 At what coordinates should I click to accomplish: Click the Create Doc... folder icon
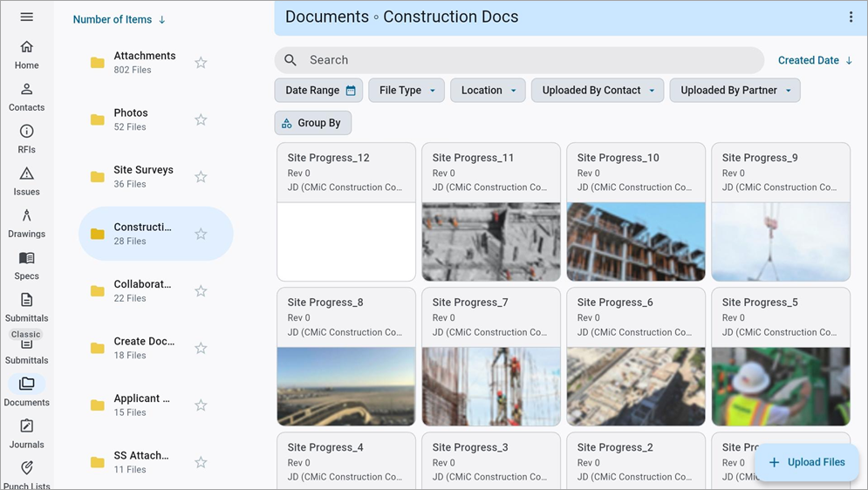tap(98, 348)
